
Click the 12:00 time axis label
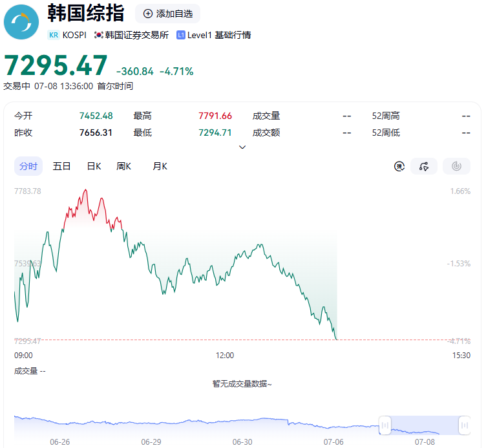[x=225, y=356]
